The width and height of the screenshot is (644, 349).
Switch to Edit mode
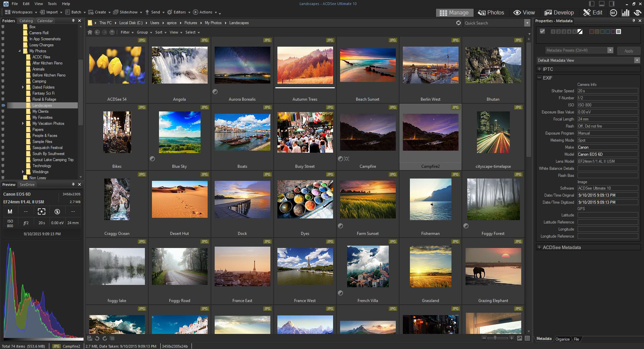(x=593, y=13)
